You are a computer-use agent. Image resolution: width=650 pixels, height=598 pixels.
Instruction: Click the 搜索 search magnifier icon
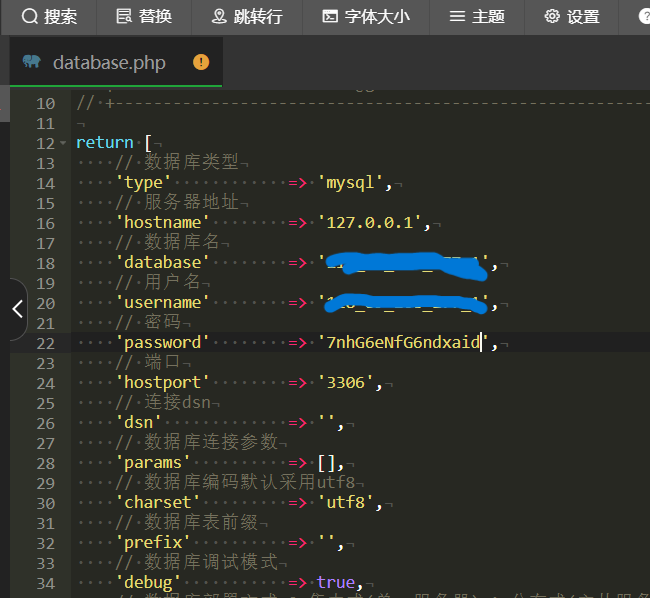30,16
